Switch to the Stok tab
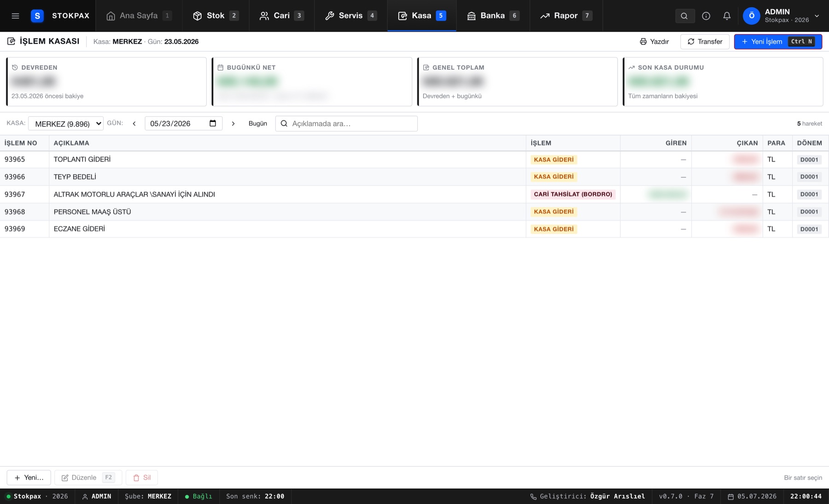Viewport: 829px width, 504px height. click(216, 16)
